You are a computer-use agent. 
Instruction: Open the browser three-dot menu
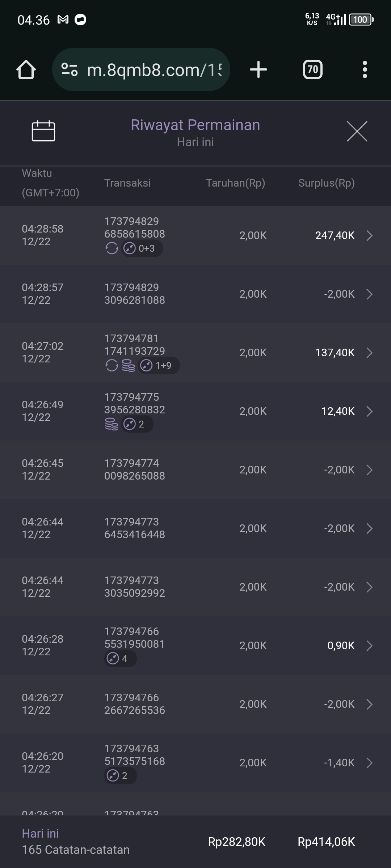pos(365,69)
